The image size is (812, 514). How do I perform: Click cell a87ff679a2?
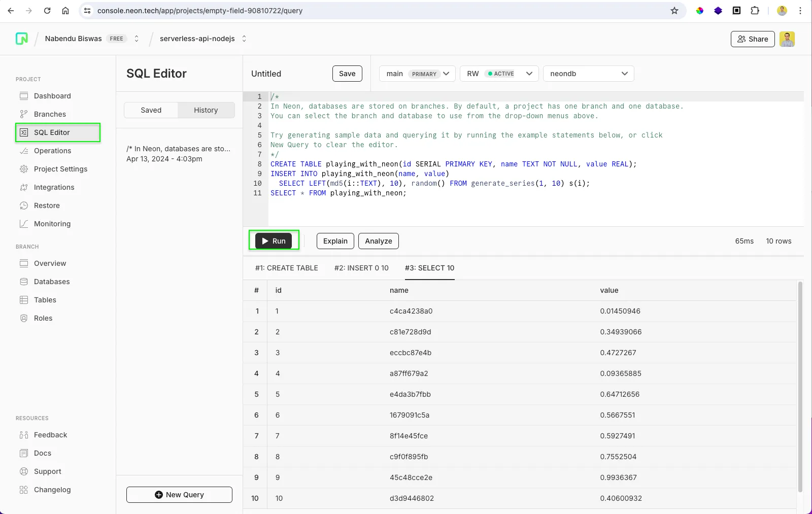409,373
